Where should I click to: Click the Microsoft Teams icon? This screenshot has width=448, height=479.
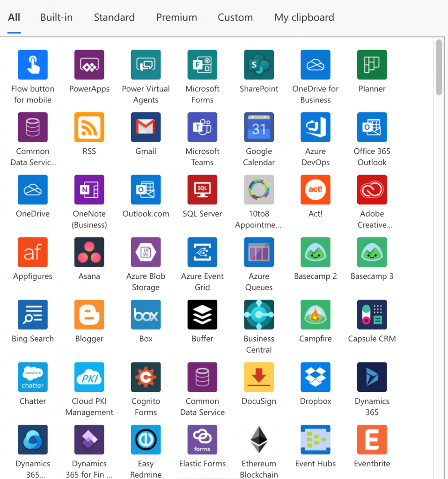point(202,127)
